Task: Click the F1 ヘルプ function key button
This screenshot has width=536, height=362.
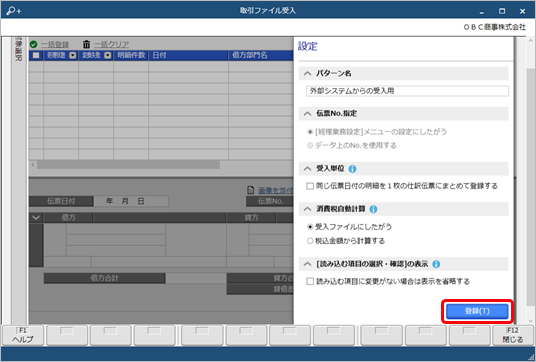Action: pyautogui.click(x=23, y=335)
